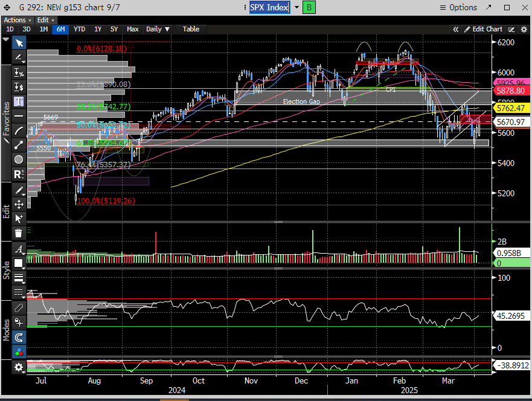Toggle the magnet snap mode
The image size is (532, 401).
click(19, 337)
